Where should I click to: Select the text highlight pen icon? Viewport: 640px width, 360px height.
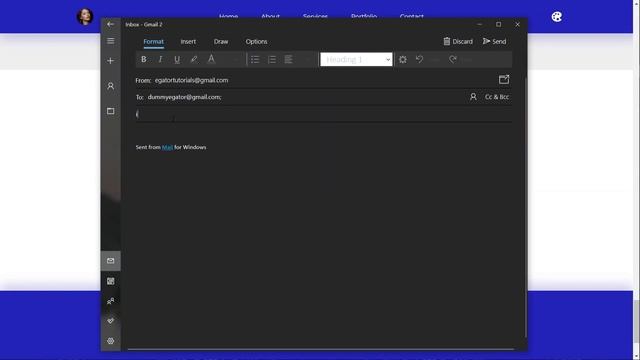point(194,59)
